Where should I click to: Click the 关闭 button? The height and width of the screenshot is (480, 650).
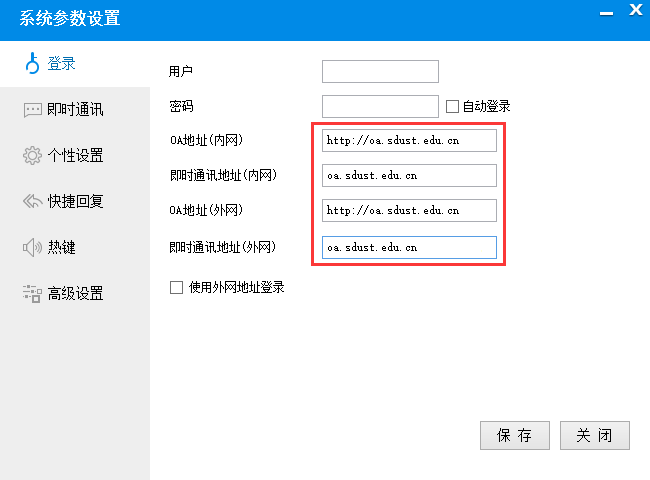point(595,436)
